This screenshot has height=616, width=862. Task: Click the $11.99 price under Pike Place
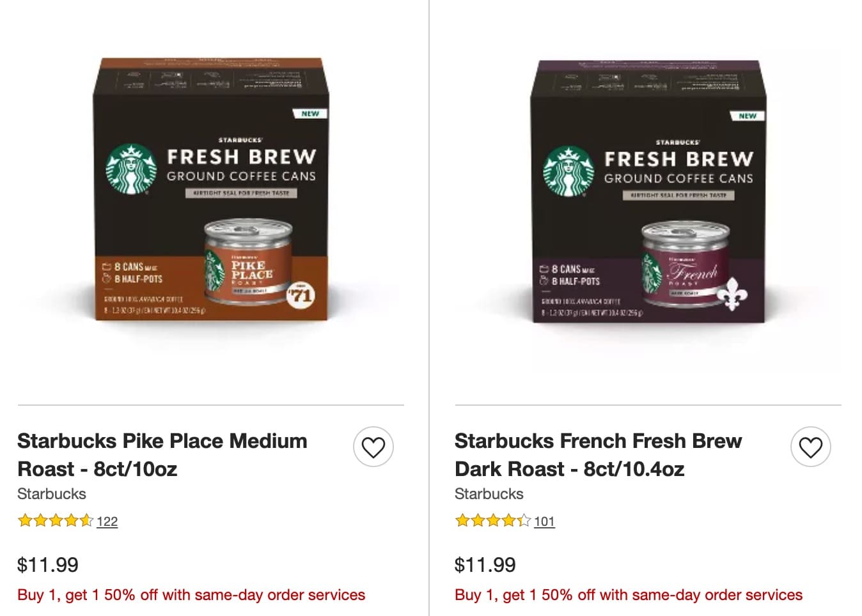(48, 565)
